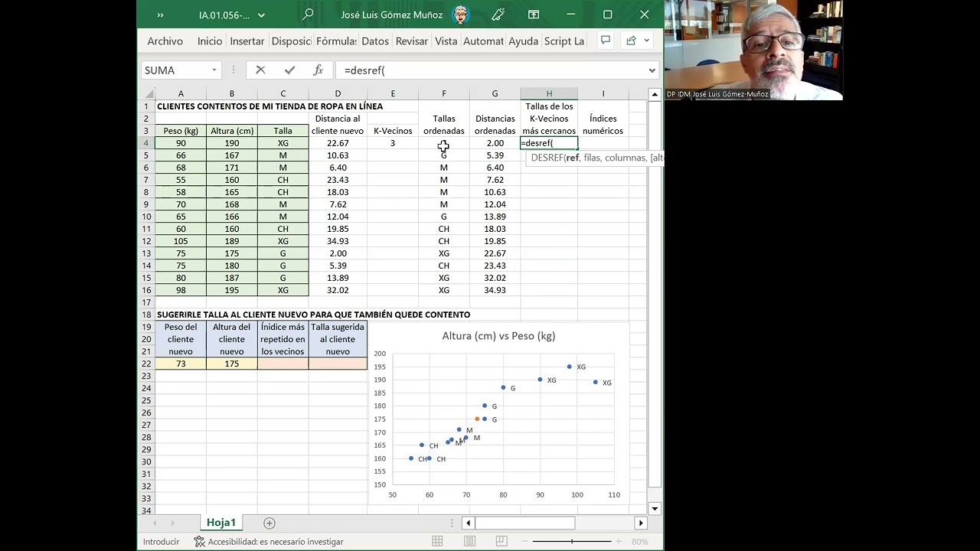Switch to the Fórmulas ribbon tab
The width and height of the screenshot is (980, 551).
click(336, 41)
